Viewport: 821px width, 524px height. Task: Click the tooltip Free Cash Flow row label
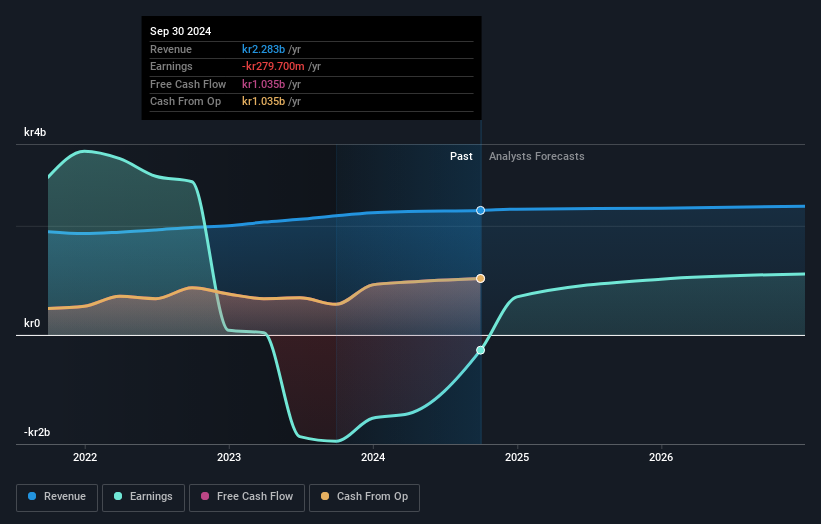(188, 84)
